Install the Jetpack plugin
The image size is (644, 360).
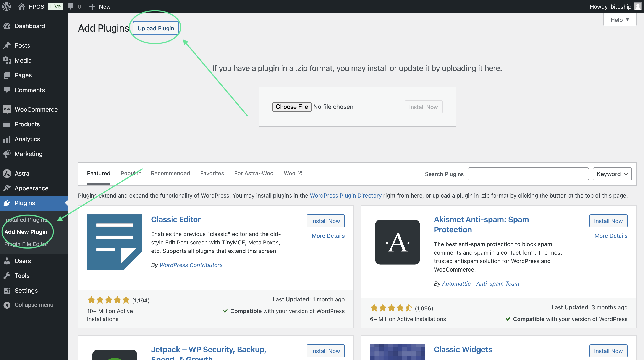(x=325, y=351)
